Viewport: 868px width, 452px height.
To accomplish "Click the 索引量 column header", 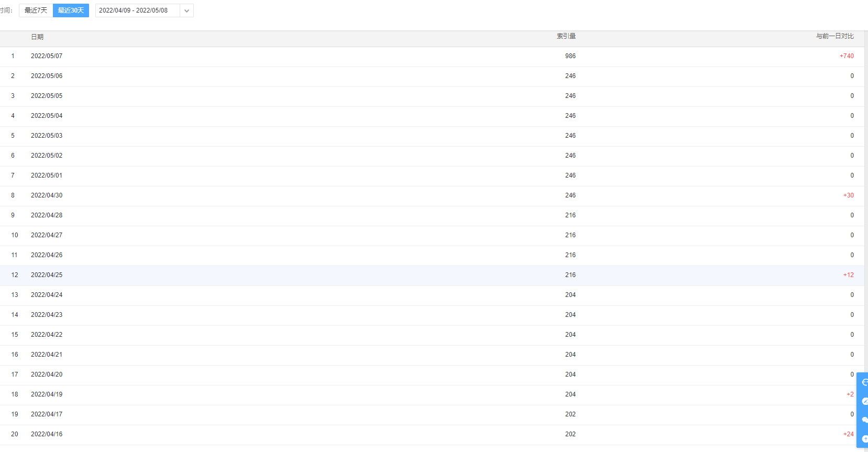I will [x=566, y=36].
